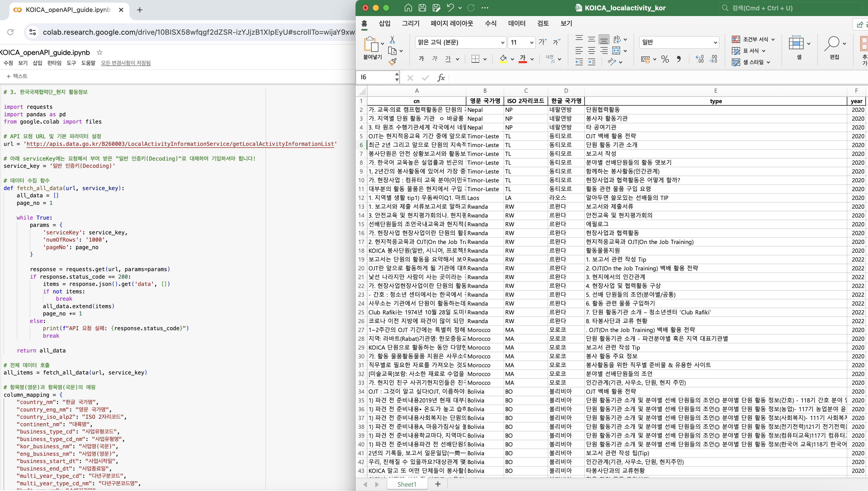Open the 조건부 서식 dropdown

pyautogui.click(x=773, y=39)
